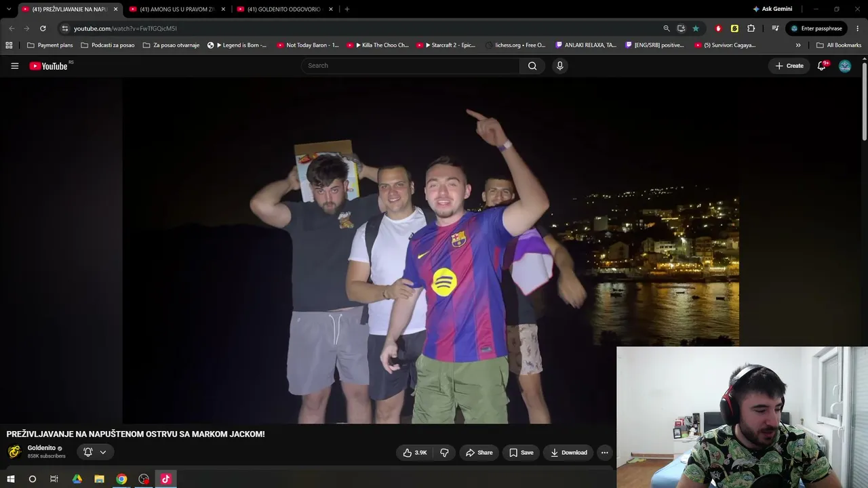The height and width of the screenshot is (488, 868).
Task: Share the video
Action: click(x=479, y=453)
